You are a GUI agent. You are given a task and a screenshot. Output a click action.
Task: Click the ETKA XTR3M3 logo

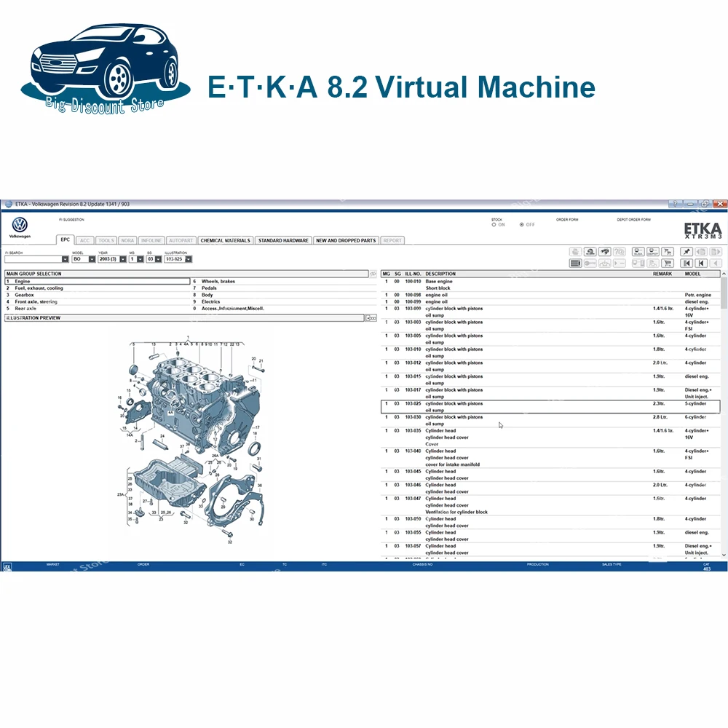coord(703,230)
